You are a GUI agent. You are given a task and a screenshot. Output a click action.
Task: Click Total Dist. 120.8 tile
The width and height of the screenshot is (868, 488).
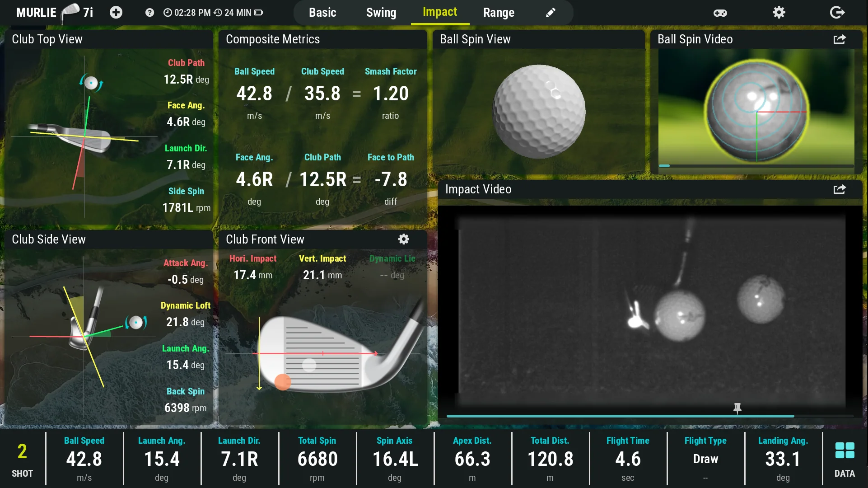(550, 459)
